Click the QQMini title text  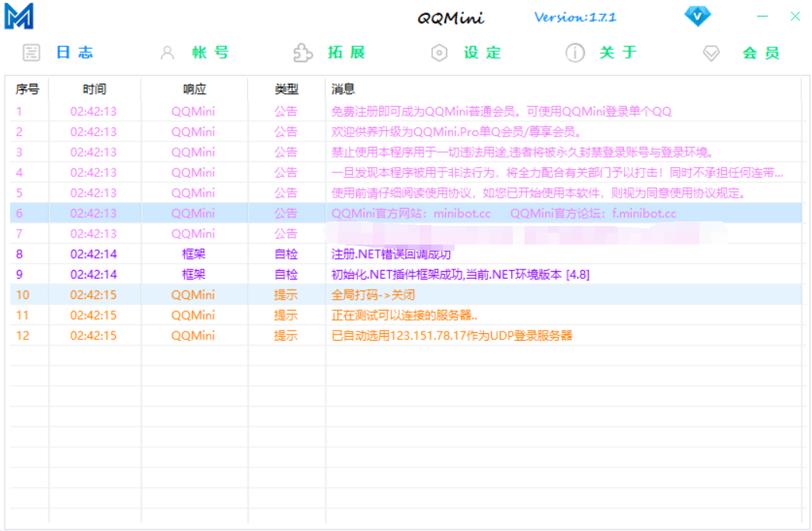coord(451,18)
